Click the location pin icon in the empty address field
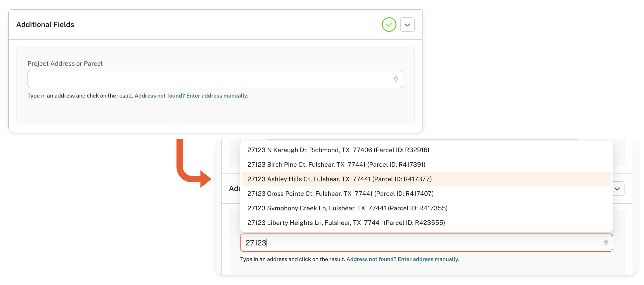 396,79
